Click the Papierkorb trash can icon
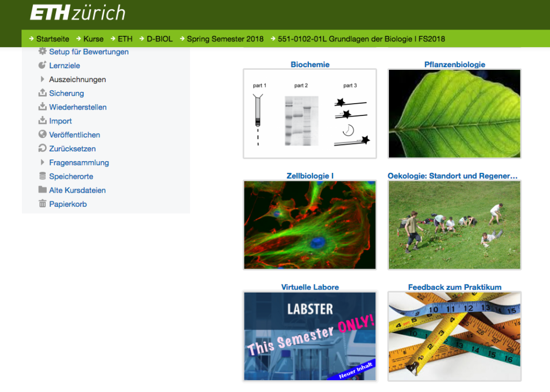 point(42,204)
